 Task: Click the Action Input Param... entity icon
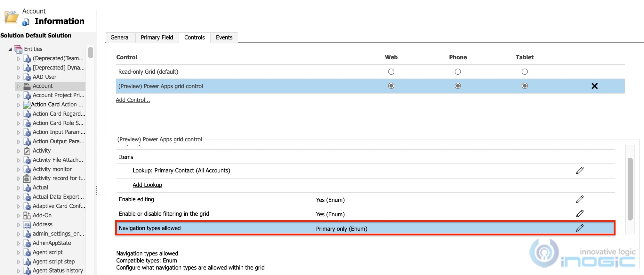[28, 132]
